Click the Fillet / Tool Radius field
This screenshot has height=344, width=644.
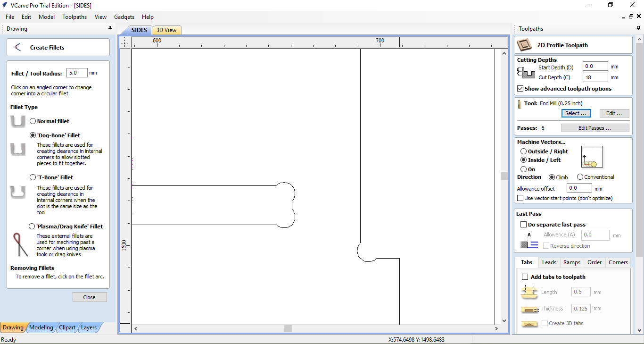(77, 73)
